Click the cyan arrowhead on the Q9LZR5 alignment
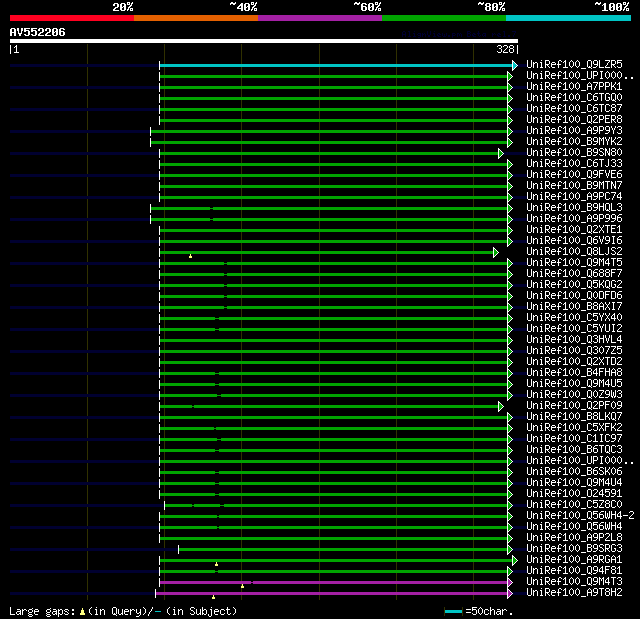This screenshot has width=640, height=619. [x=515, y=65]
